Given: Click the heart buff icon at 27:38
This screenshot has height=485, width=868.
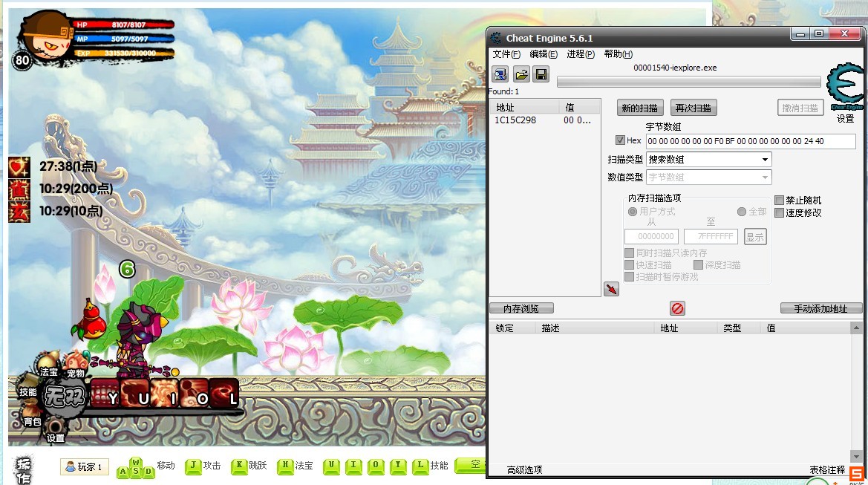Looking at the screenshot, I should coord(19,166).
